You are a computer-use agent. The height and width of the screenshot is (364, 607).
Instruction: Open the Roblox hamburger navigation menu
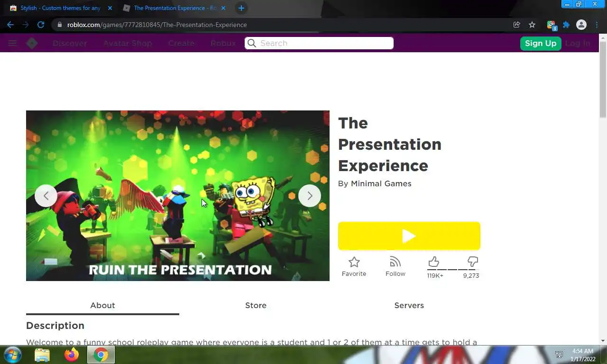(x=12, y=43)
